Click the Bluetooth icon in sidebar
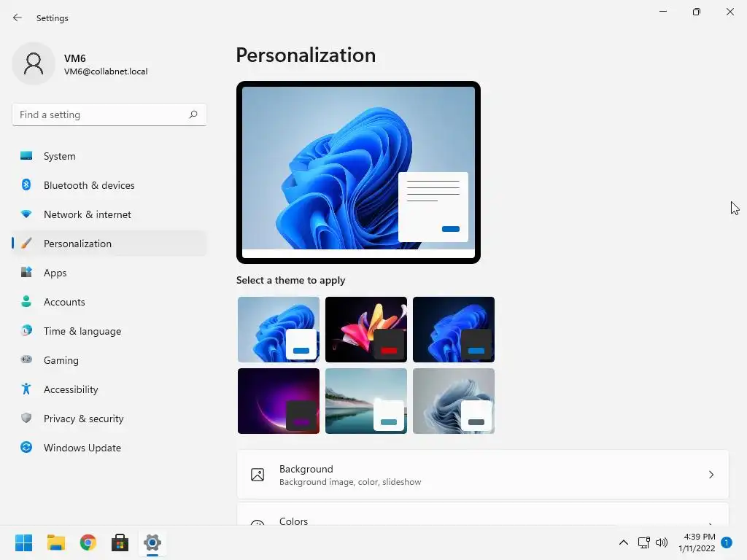The height and width of the screenshot is (560, 747). (x=26, y=184)
